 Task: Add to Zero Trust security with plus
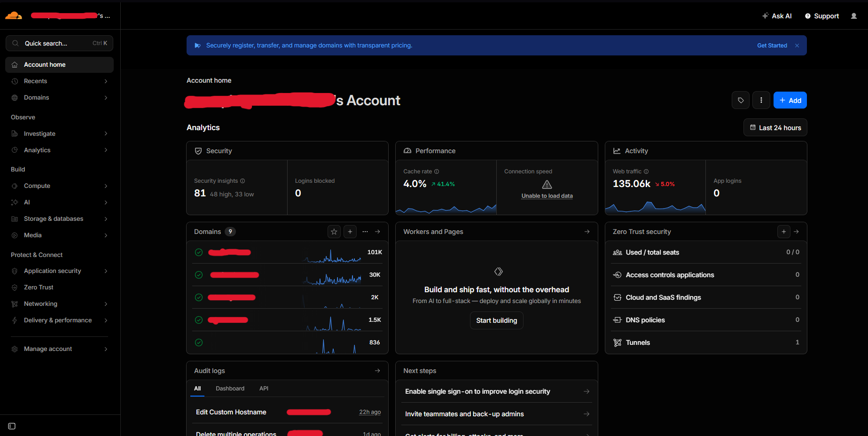[x=783, y=232]
